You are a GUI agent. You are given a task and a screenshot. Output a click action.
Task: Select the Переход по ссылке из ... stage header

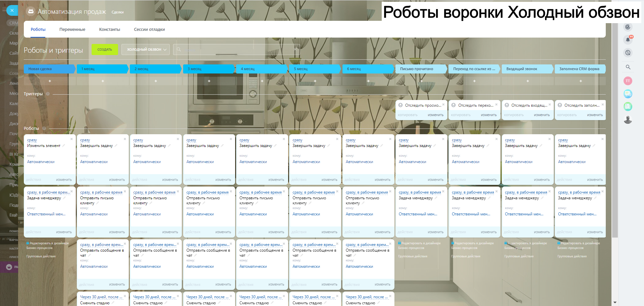(x=475, y=69)
